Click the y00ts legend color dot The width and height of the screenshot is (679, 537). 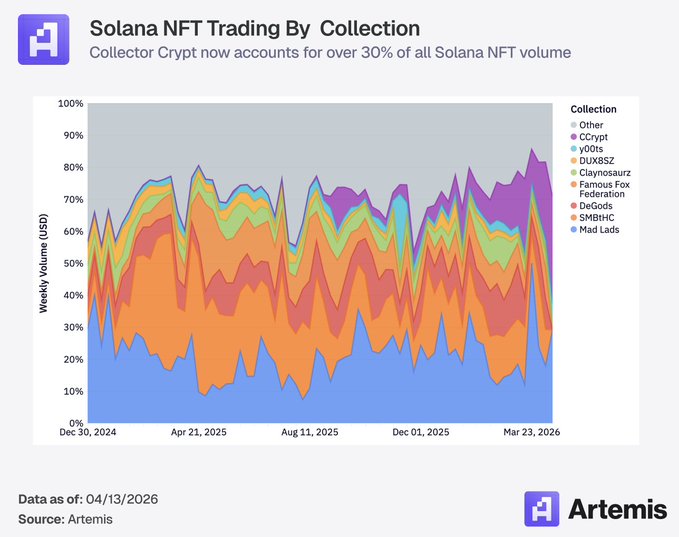pos(573,149)
